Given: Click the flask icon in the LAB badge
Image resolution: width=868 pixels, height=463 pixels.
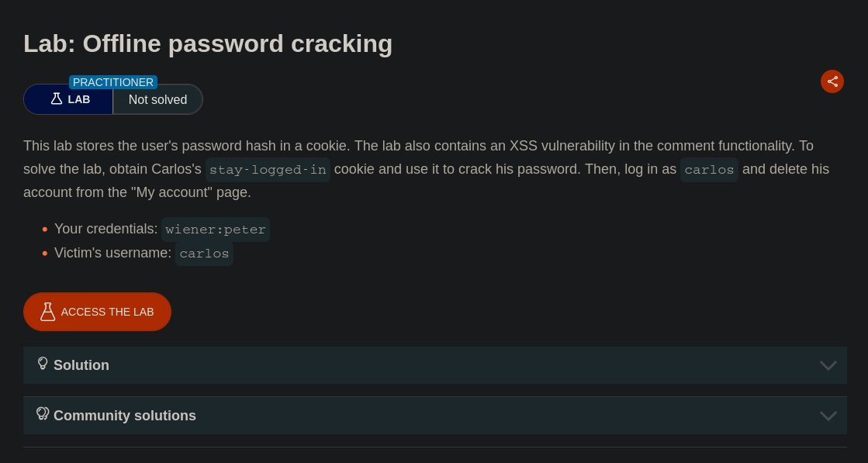Looking at the screenshot, I should coord(57,99).
